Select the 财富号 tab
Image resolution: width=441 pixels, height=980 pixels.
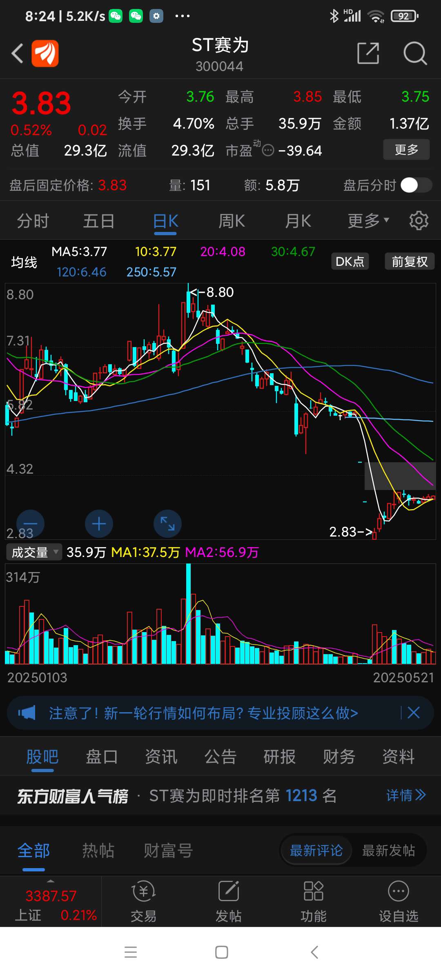pos(168,851)
